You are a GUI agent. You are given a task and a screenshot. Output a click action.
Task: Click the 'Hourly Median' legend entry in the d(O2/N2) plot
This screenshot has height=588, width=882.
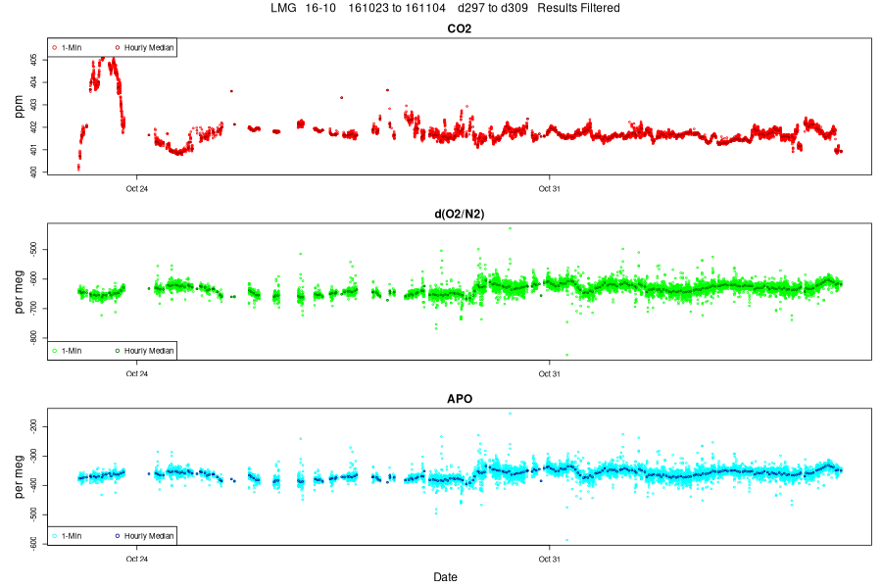[149, 351]
